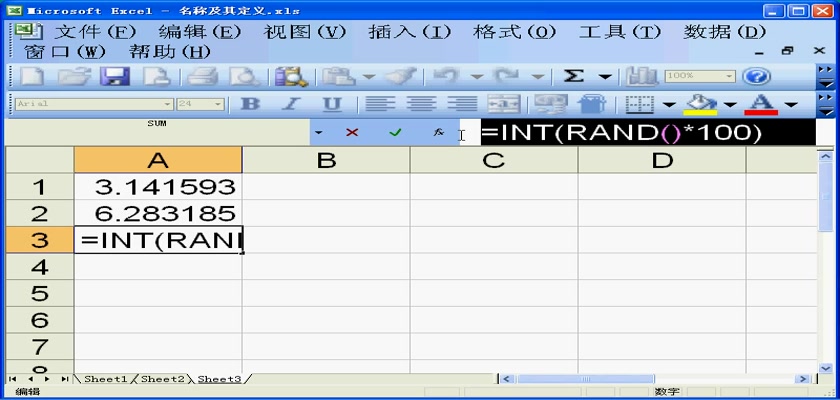
Task: Cancel formula entry with red X
Action: point(352,132)
